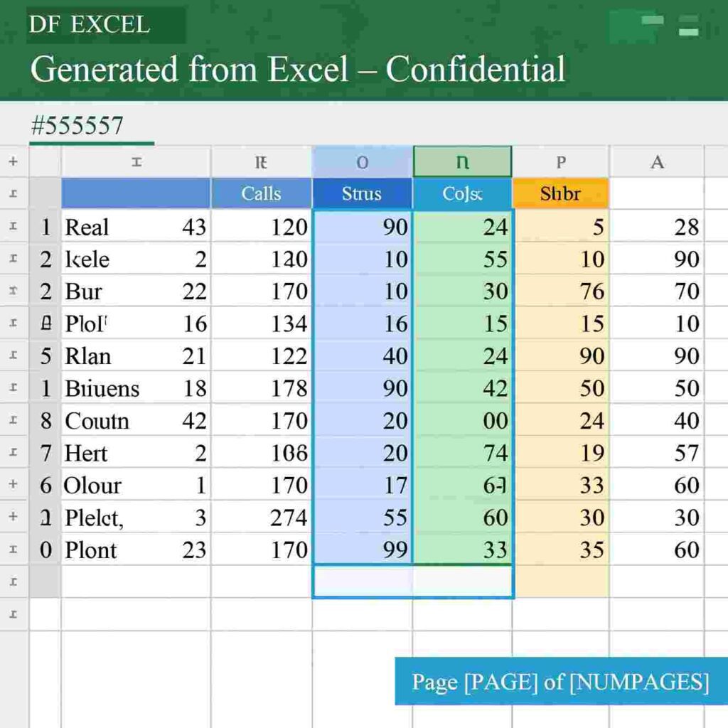Viewport: 728px width, 728px height.
Task: Click the outline symbol next to the Bur row
Action: click(x=14, y=291)
